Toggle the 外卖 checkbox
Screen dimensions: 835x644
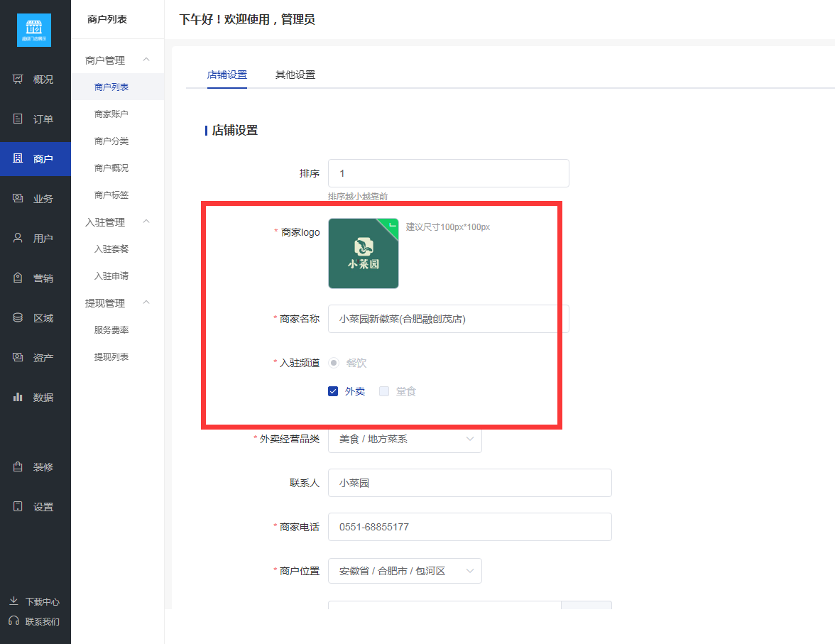click(333, 391)
